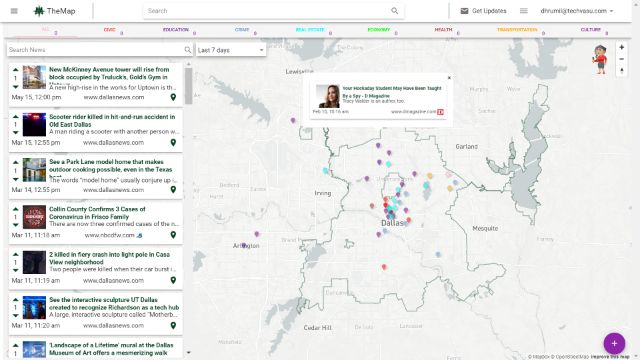Close the map article popup
The width and height of the screenshot is (640, 360).
pos(449,78)
